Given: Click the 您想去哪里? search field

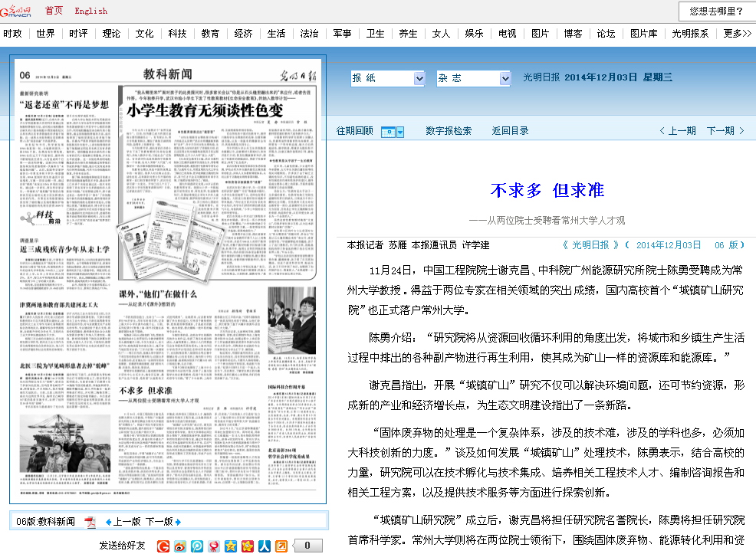Looking at the screenshot, I should tap(716, 11).
